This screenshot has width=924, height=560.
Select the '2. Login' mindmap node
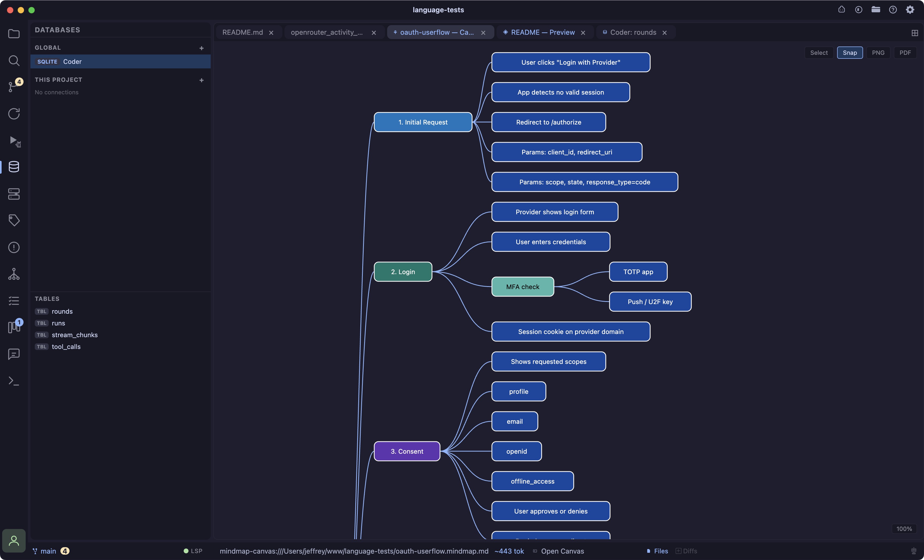[x=403, y=272]
